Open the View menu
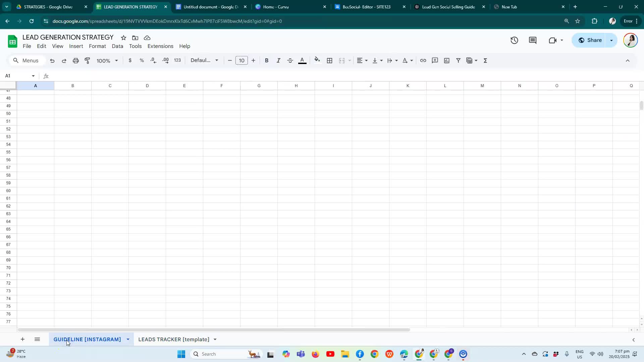This screenshot has width=644, height=362. (58, 46)
